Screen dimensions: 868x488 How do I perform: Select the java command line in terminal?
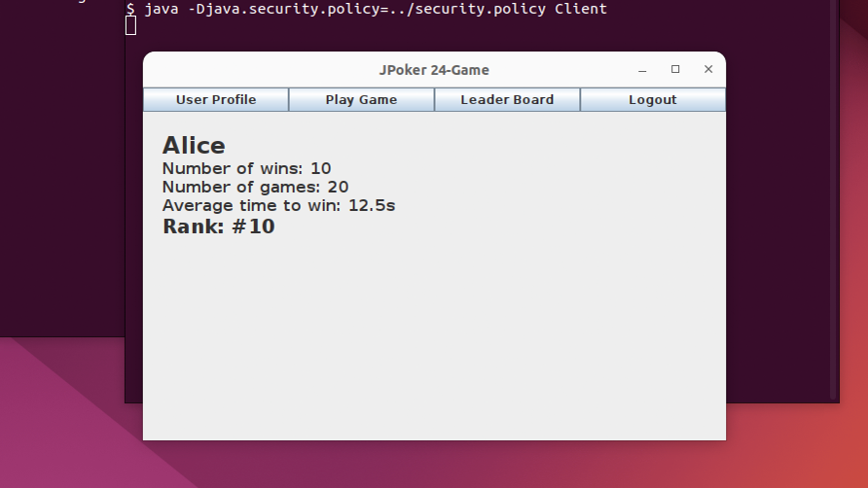click(367, 9)
